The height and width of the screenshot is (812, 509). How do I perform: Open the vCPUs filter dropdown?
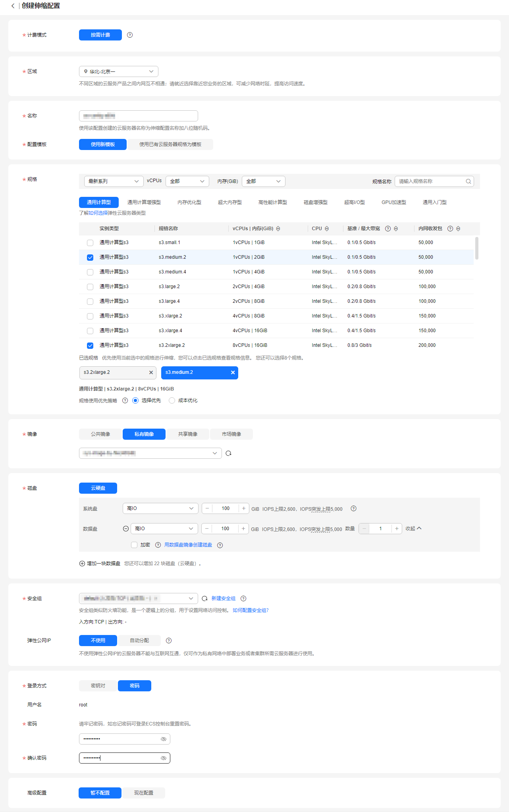click(x=187, y=181)
